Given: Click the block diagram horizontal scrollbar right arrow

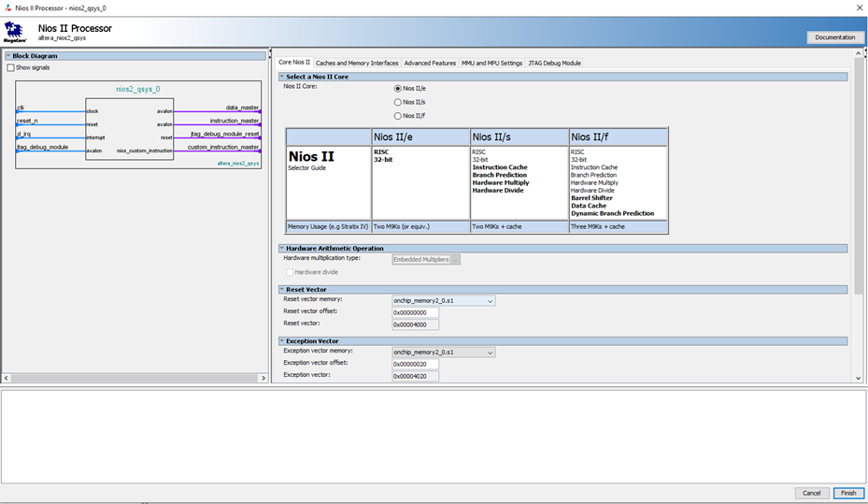Looking at the screenshot, I should (x=263, y=378).
